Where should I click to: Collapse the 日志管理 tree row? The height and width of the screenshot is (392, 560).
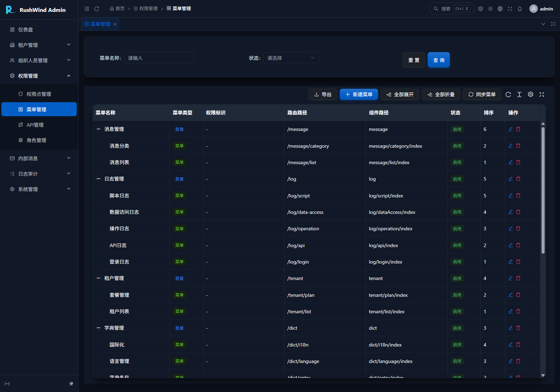[x=98, y=179]
